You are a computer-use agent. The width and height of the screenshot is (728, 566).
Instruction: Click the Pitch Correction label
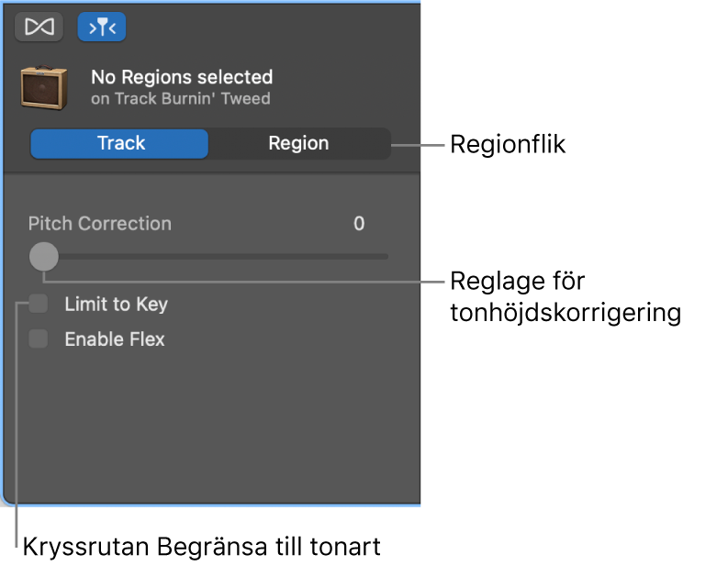pyautogui.click(x=100, y=224)
